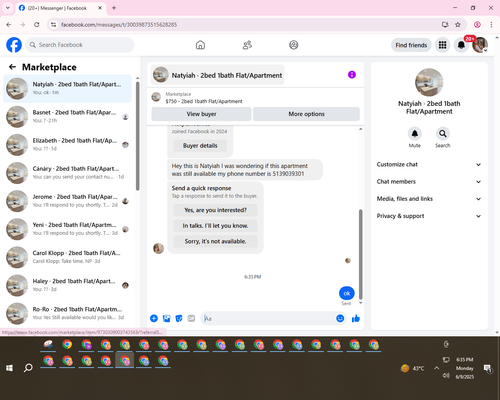
Task: Reload the page in the browser
Action: (x=37, y=24)
